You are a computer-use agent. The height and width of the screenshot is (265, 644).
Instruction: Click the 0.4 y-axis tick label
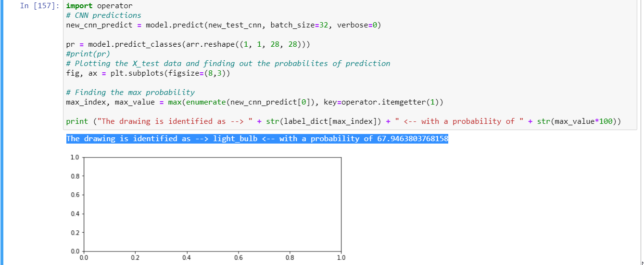[75, 214]
